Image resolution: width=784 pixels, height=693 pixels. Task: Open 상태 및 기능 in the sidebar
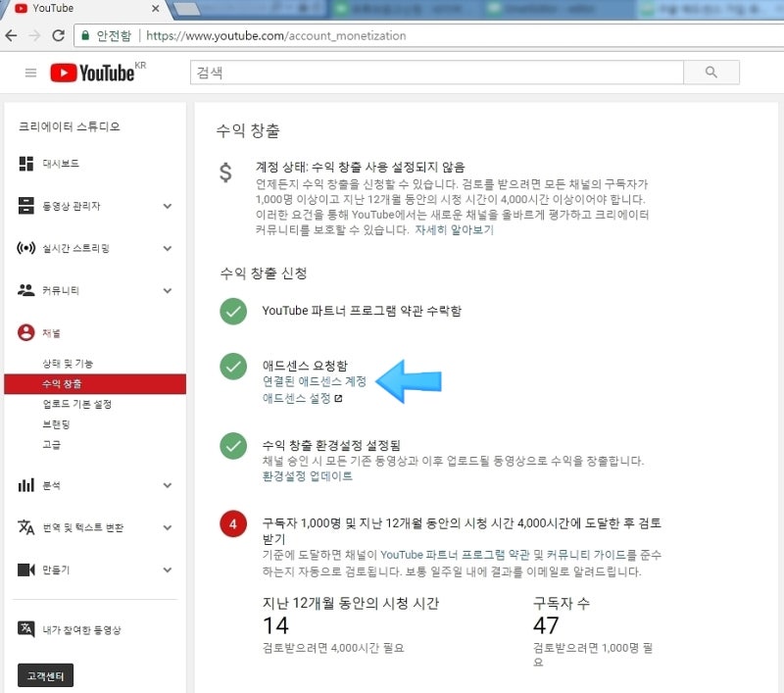68,364
